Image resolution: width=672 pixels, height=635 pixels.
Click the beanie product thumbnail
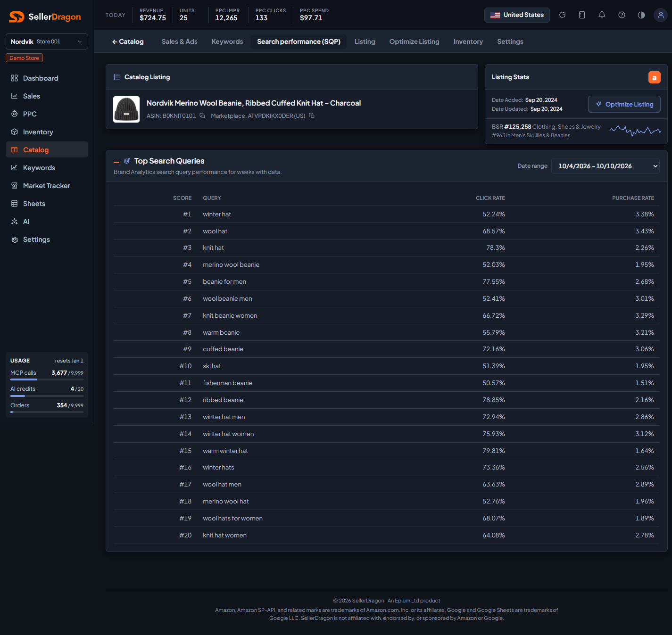click(126, 109)
